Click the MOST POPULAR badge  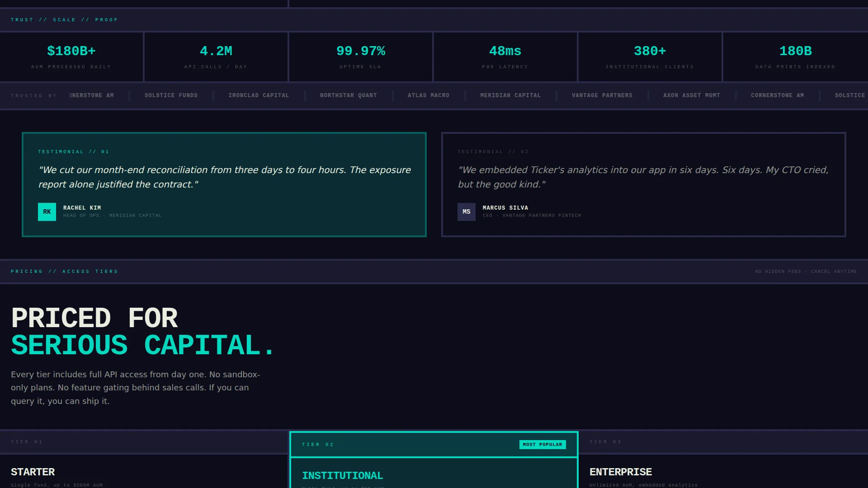pyautogui.click(x=542, y=445)
